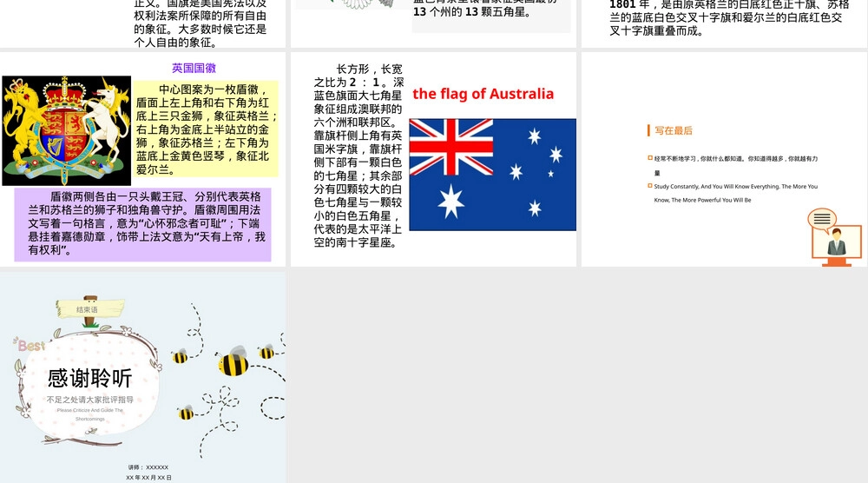Click the largest bee illustration

(x=233, y=361)
